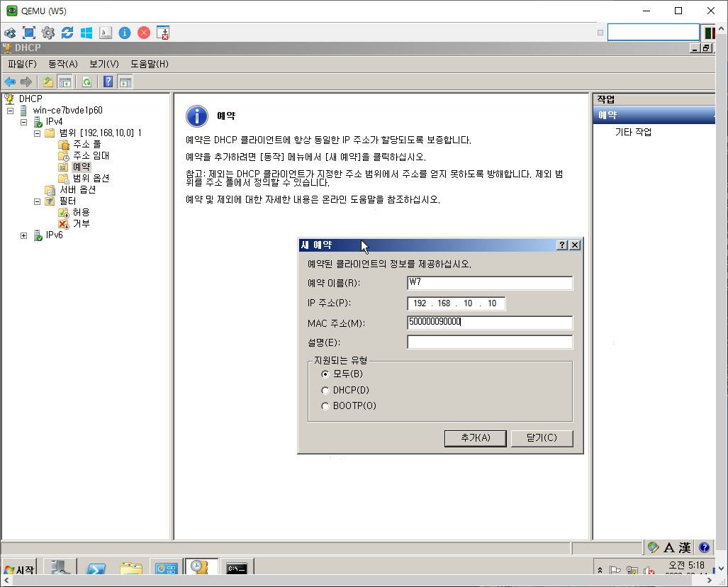728x587 pixels.
Task: Close the 새 예약 dialog with X
Action: pos(575,245)
